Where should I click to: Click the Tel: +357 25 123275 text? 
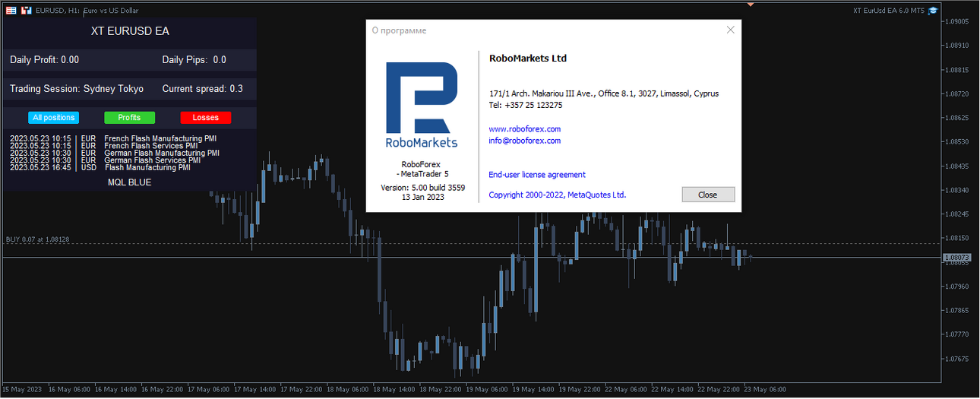[526, 105]
